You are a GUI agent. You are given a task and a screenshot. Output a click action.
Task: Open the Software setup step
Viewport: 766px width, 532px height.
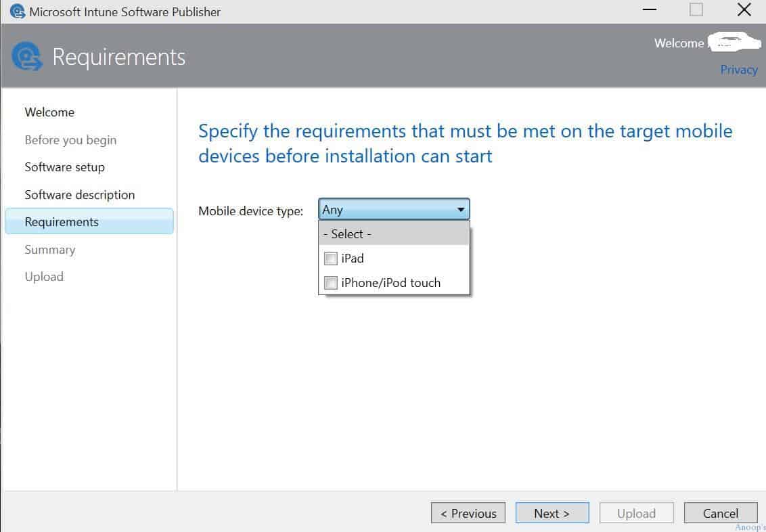pos(65,167)
